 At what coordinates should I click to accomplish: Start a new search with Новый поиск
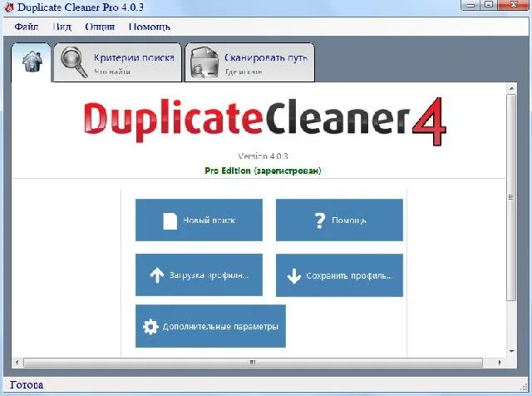(x=199, y=220)
